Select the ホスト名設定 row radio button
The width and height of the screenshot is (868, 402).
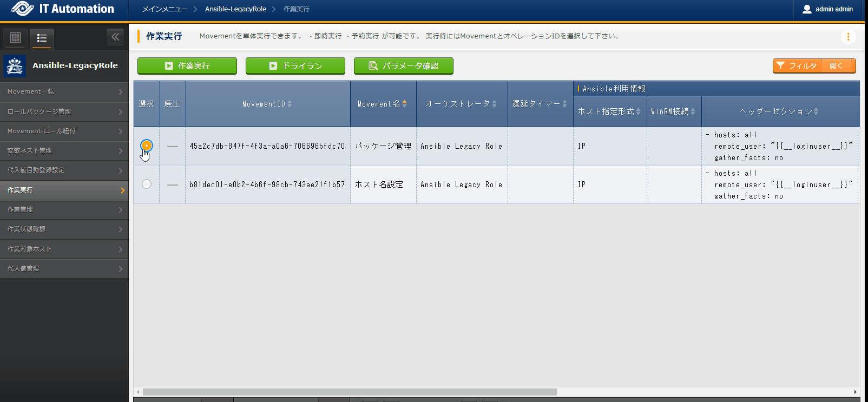coord(147,184)
